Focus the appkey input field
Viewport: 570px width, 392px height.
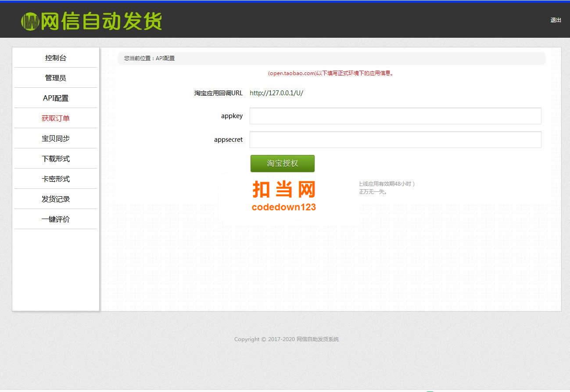[x=395, y=116]
